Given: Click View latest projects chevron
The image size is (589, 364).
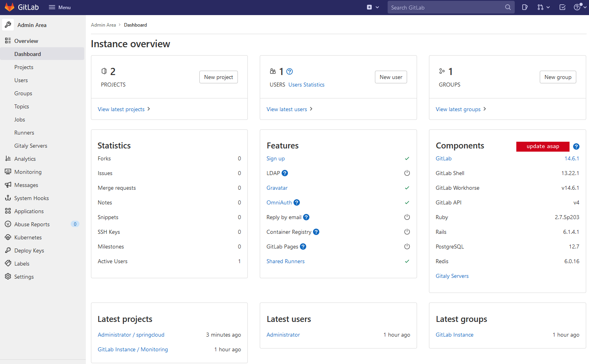Looking at the screenshot, I should tap(149, 109).
